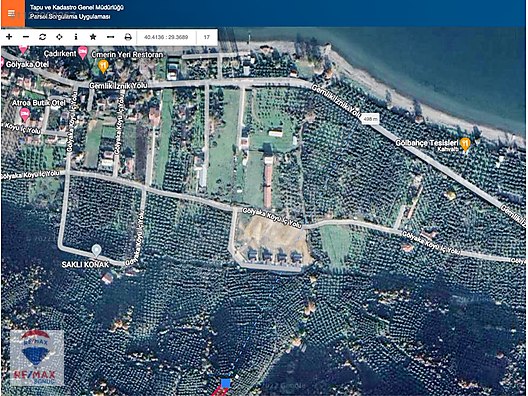Click the Gölyaka Otel label
The height and width of the screenshot is (396, 528).
pos(27,64)
